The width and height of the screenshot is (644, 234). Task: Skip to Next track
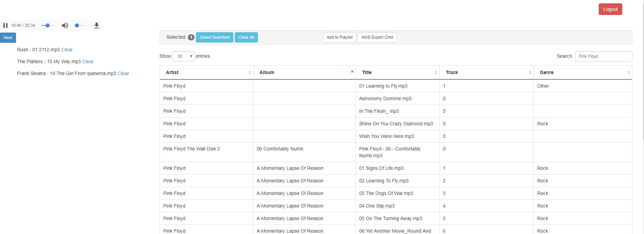click(8, 38)
